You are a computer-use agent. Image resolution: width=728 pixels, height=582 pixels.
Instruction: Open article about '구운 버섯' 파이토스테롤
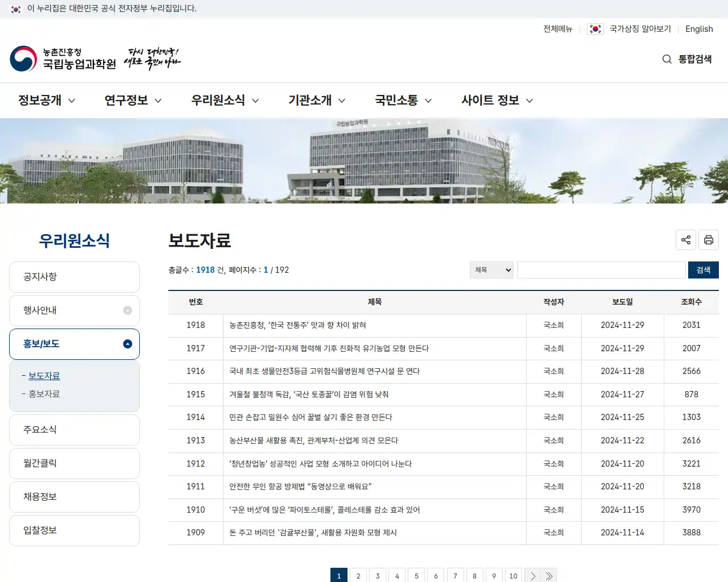[x=324, y=510]
